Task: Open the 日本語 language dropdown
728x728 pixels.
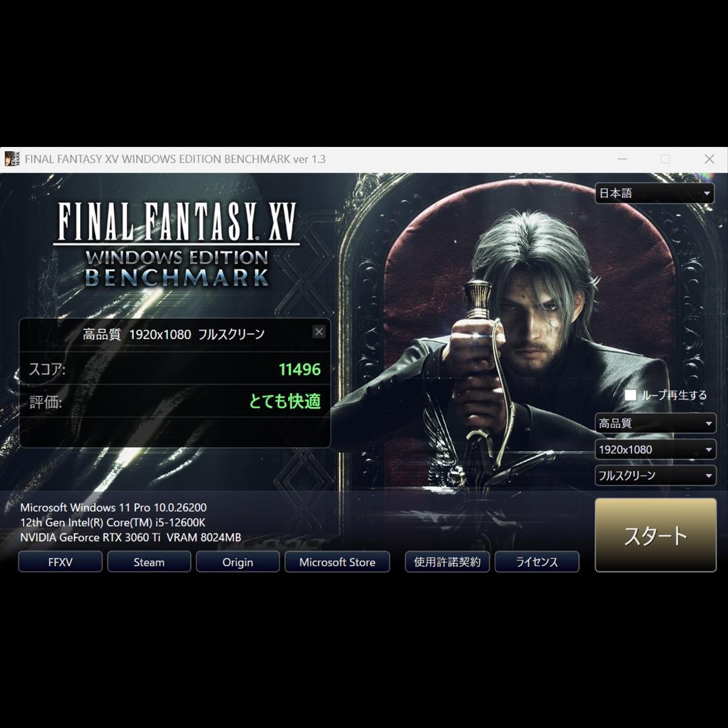Action: (x=655, y=193)
